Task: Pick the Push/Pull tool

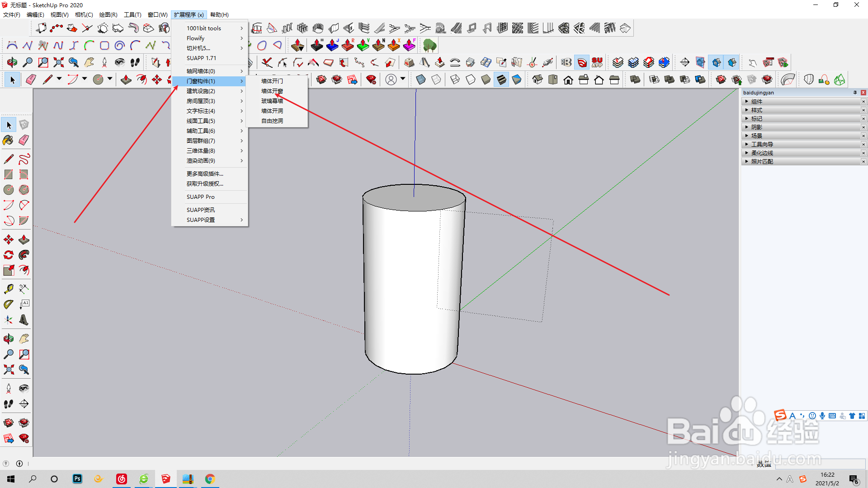Action: (x=24, y=239)
